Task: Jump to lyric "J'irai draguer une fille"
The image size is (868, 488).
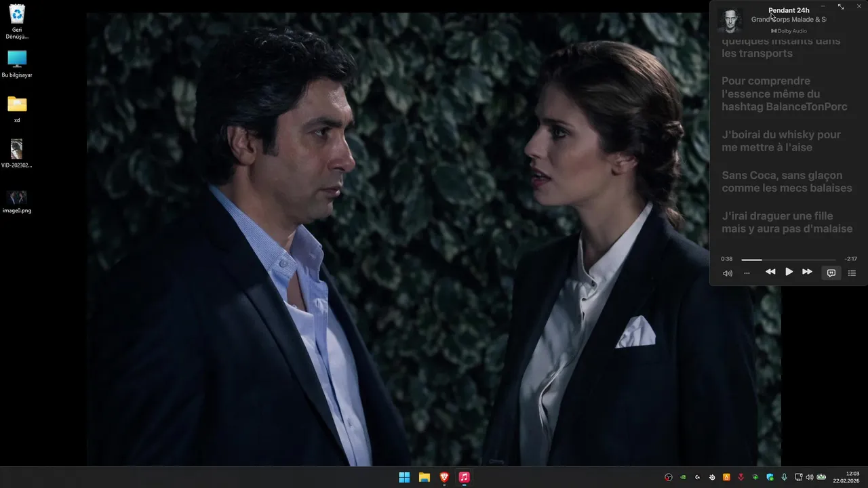Action: (x=787, y=222)
